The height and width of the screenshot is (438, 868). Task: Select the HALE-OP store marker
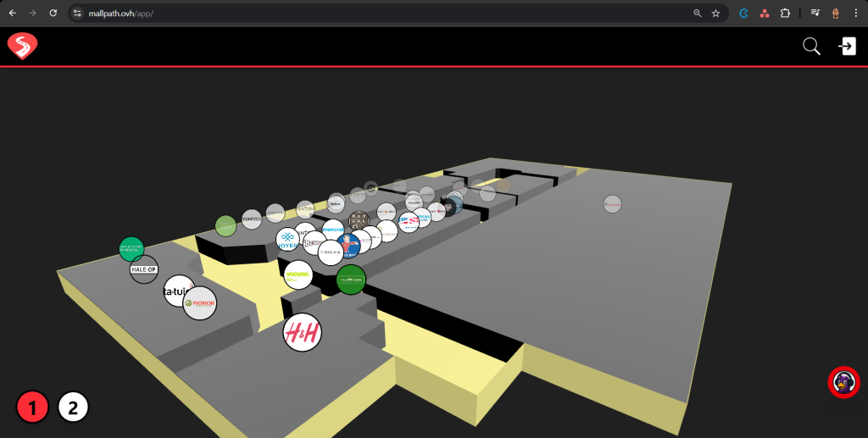[144, 269]
